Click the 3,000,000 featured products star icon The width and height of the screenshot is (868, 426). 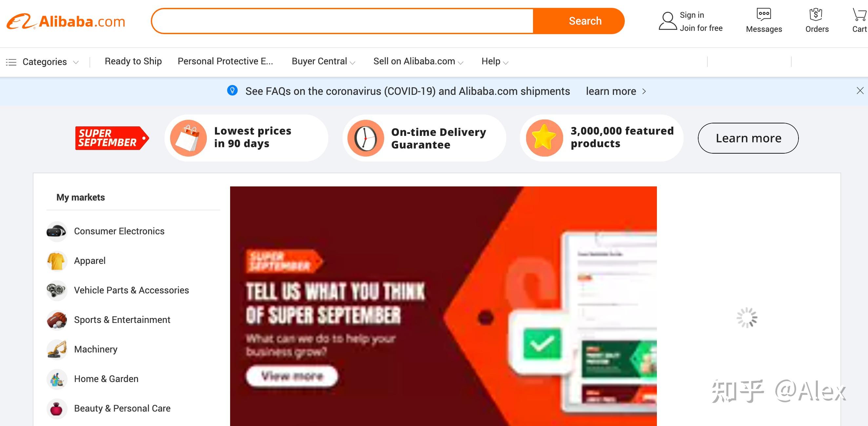(544, 137)
